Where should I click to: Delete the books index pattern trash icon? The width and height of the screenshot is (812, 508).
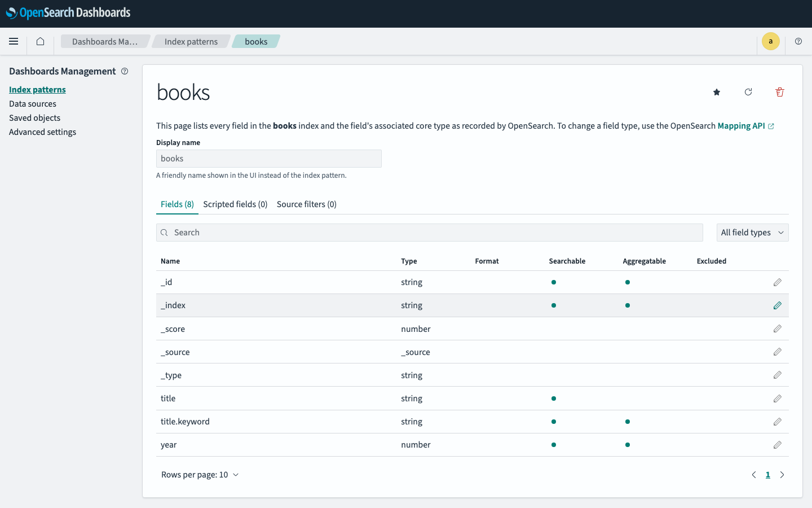(x=780, y=92)
